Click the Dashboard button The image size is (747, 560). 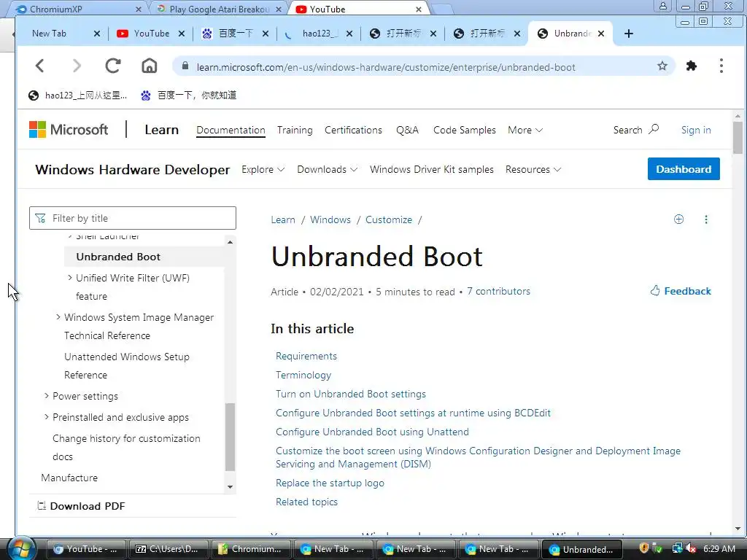click(683, 169)
